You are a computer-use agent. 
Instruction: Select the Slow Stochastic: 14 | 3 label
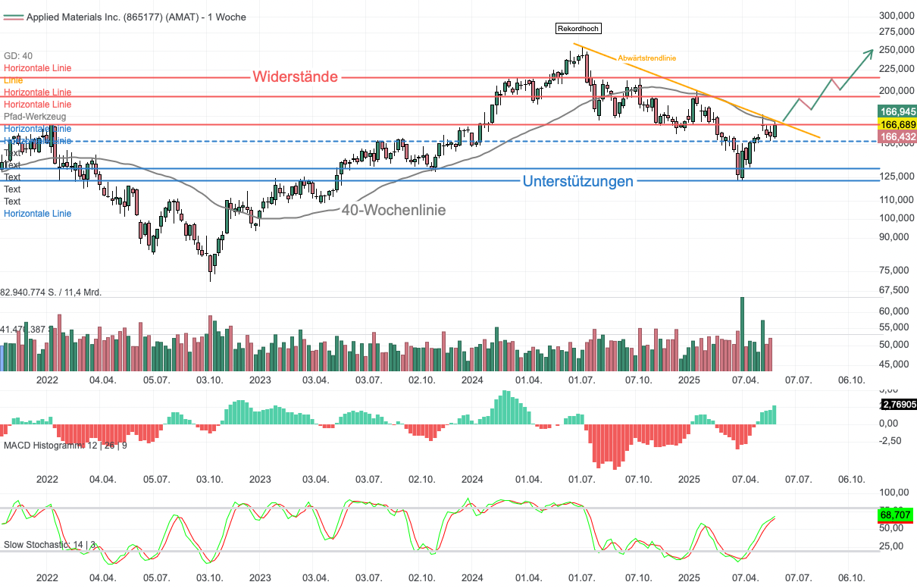point(51,546)
